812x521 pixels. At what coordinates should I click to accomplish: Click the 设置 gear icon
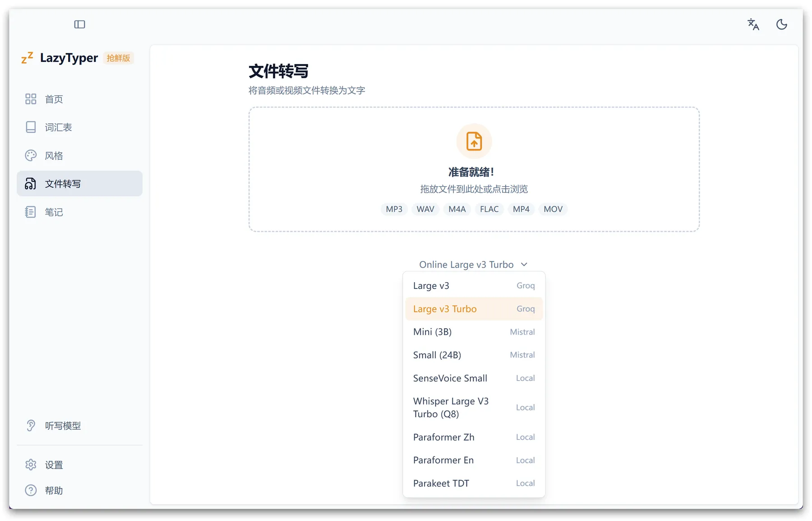(31, 465)
